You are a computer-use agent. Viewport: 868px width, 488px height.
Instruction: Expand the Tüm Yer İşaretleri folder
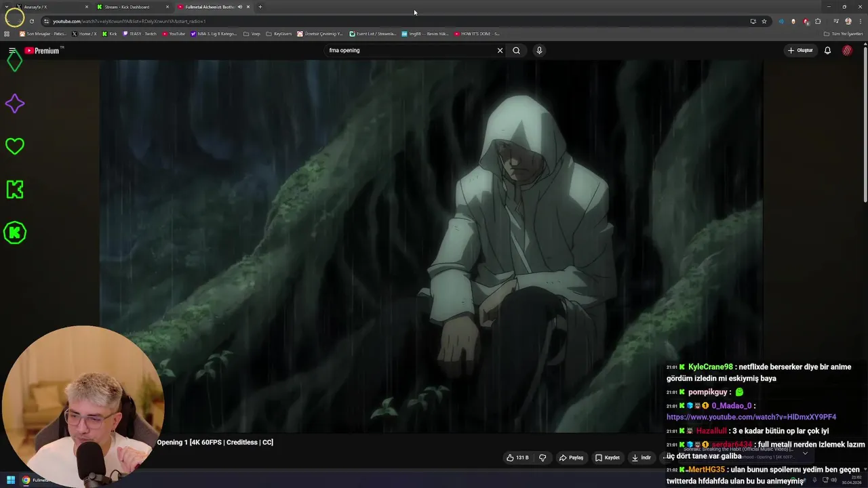point(844,33)
